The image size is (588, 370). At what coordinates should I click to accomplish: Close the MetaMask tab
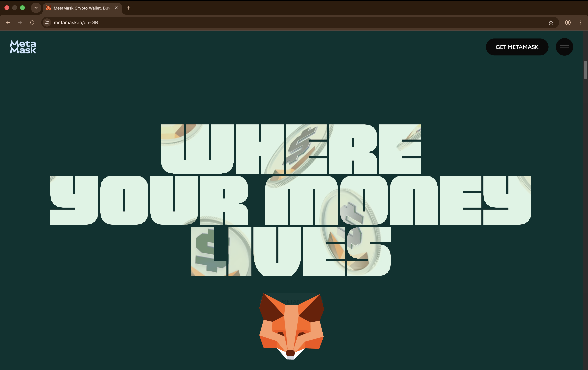coord(117,8)
